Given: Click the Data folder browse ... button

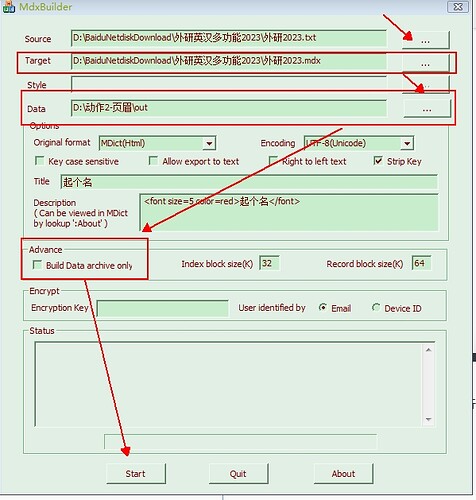Looking at the screenshot, I should (427, 108).
